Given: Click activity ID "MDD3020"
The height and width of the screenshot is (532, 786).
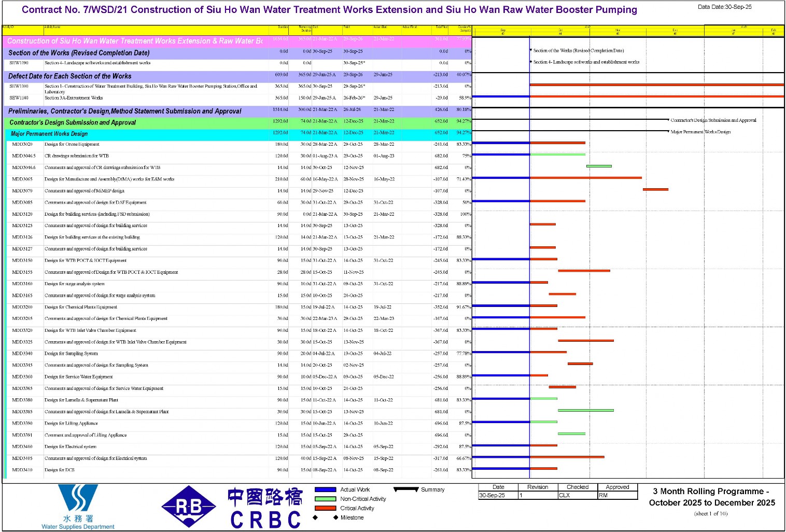Looking at the screenshot, I should 22,144.
